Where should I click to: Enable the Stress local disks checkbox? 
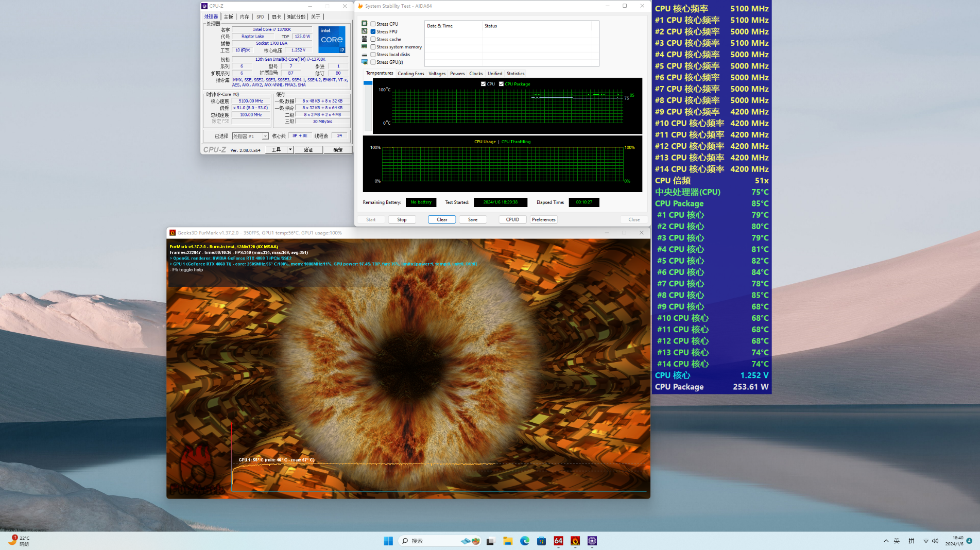click(x=373, y=55)
